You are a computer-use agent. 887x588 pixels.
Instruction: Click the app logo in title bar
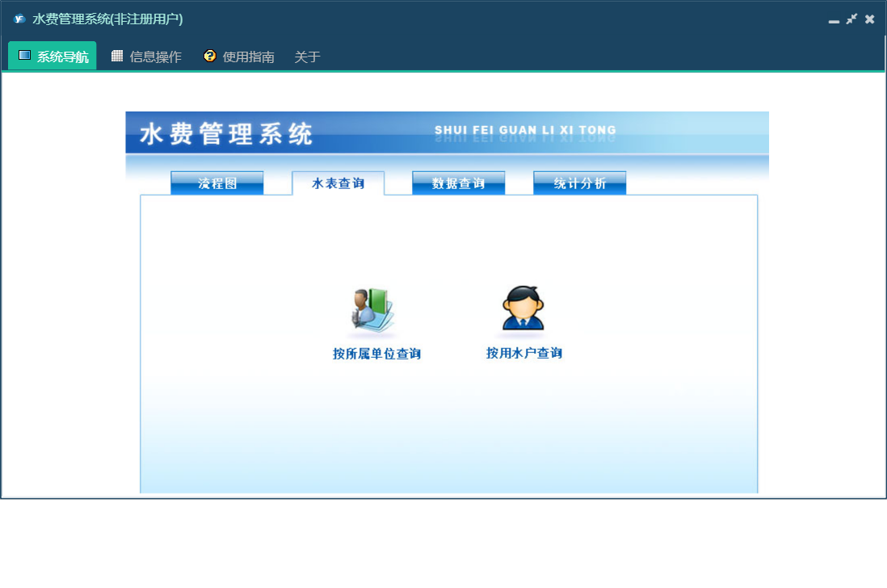click(19, 19)
